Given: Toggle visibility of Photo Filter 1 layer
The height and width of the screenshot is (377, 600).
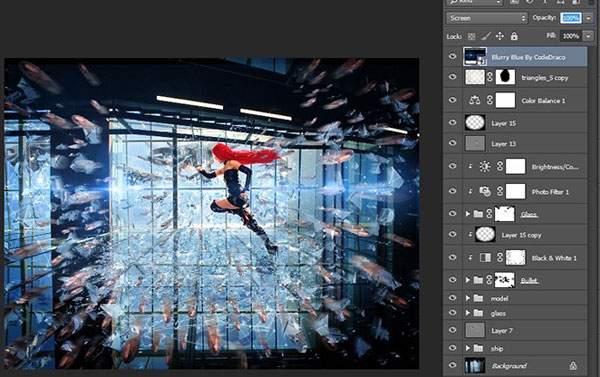Looking at the screenshot, I should (453, 191).
